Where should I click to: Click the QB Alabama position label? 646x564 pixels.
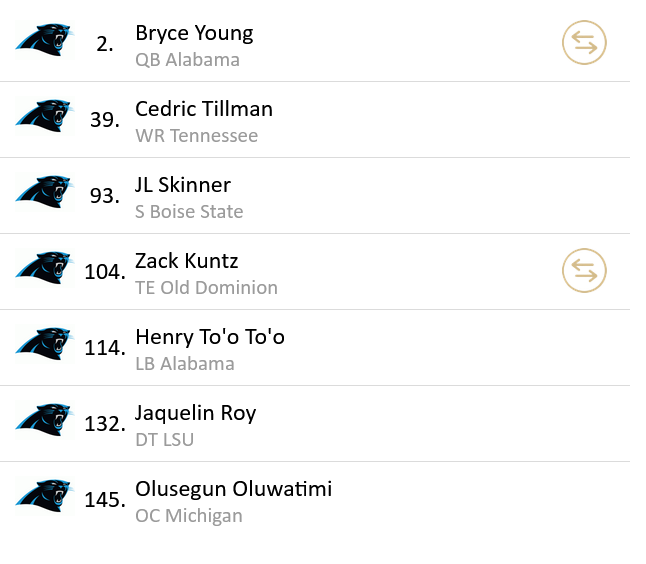187,60
